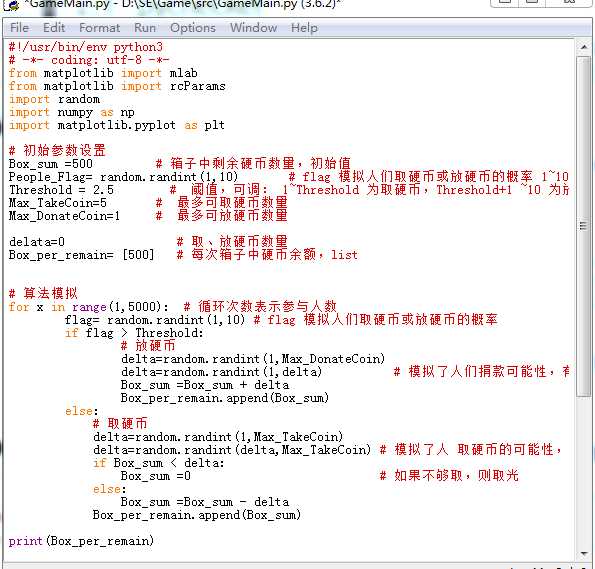Open the Edit menu
This screenshot has width=595, height=569.
click(x=54, y=28)
